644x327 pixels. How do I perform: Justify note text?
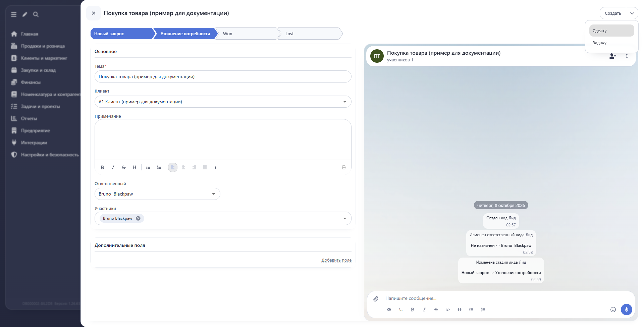205,167
